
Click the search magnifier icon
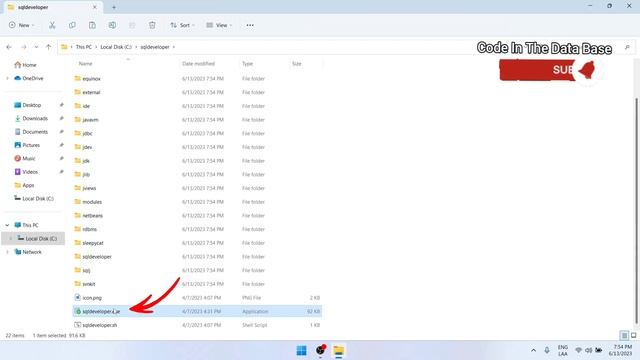(x=627, y=47)
